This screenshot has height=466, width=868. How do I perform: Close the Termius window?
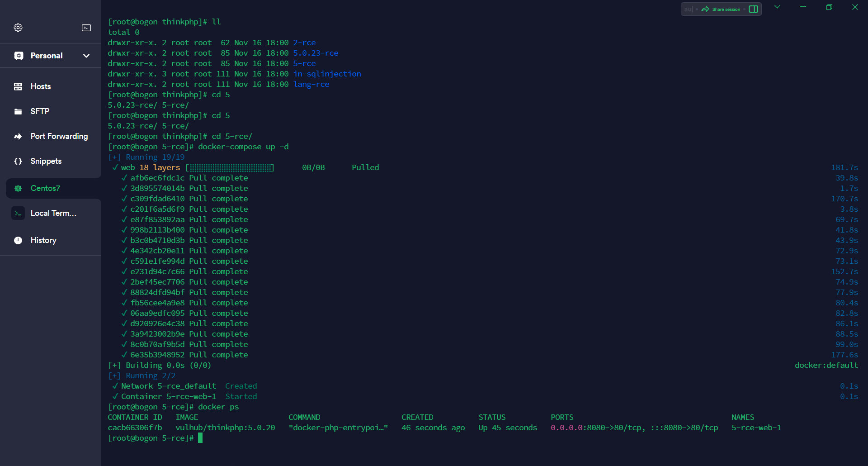coord(855,7)
